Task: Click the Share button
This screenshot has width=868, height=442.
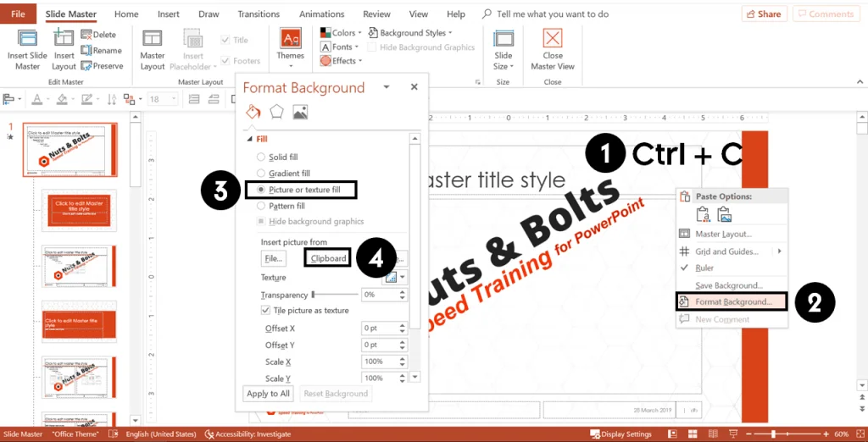Action: coord(764,14)
